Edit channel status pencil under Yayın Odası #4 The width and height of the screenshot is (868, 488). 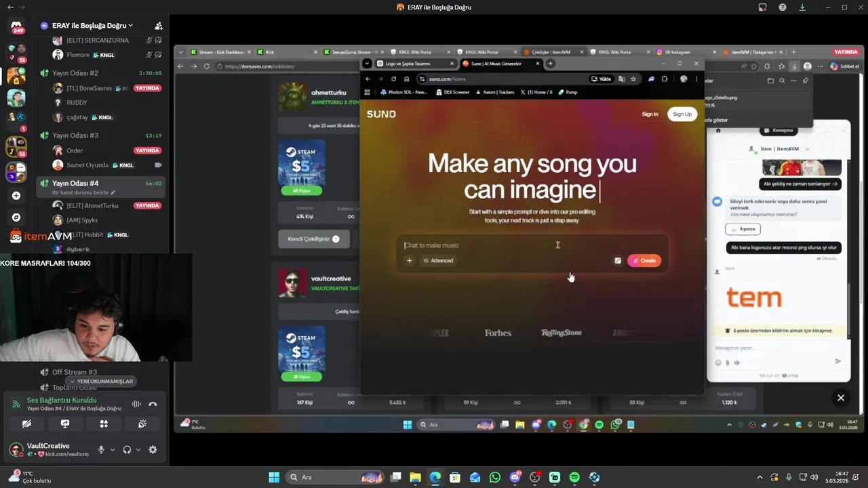pyautogui.click(x=113, y=192)
